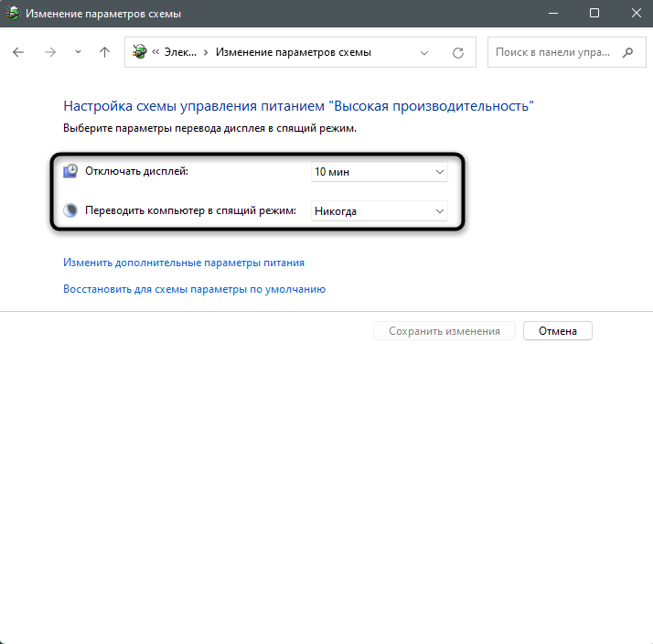Click heading 'Настройка схемы управления питанием'
This screenshot has width=653, height=644.
tap(194, 106)
